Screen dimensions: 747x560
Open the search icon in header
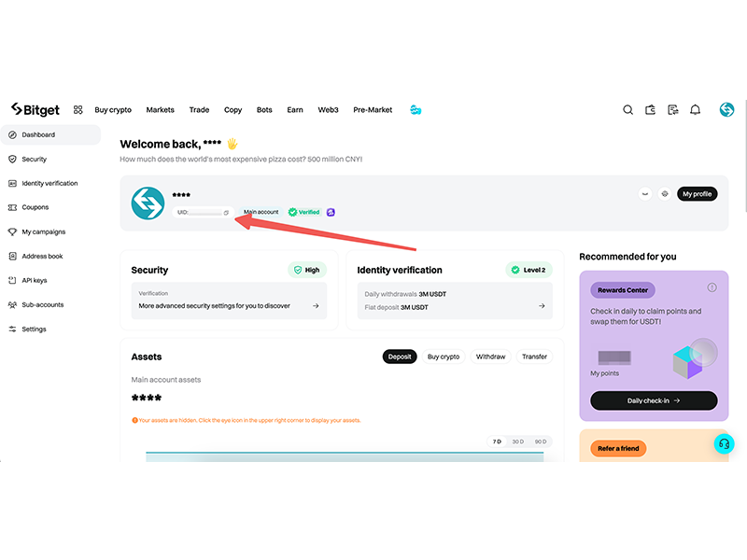coord(627,110)
